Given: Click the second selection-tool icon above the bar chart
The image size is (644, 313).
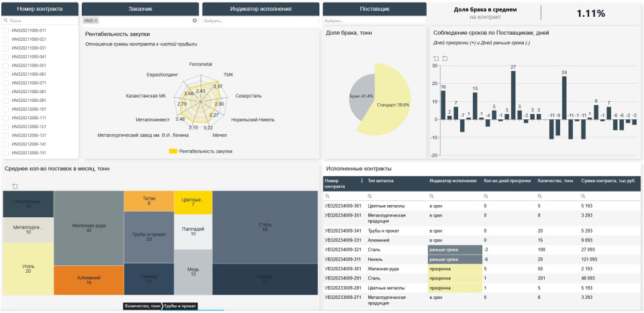Looking at the screenshot, I should click(x=445, y=58).
